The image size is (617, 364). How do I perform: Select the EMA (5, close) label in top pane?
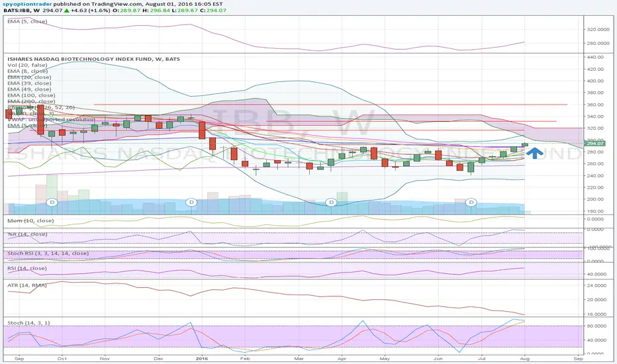tap(27, 21)
